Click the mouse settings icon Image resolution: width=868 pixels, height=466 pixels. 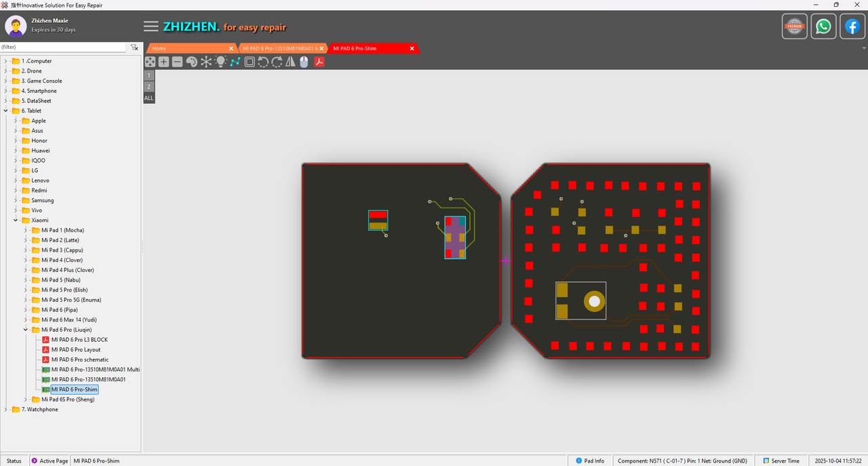point(304,62)
